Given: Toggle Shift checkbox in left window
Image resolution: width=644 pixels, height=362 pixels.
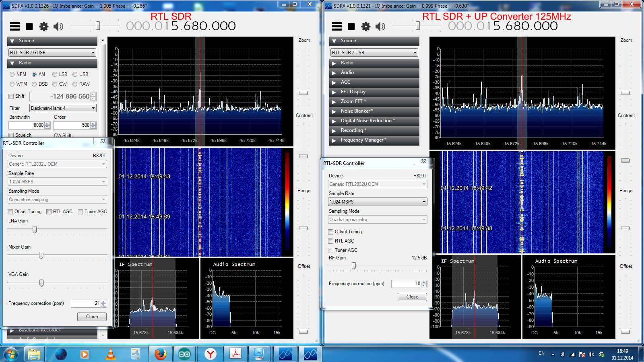Looking at the screenshot, I should [x=11, y=97].
